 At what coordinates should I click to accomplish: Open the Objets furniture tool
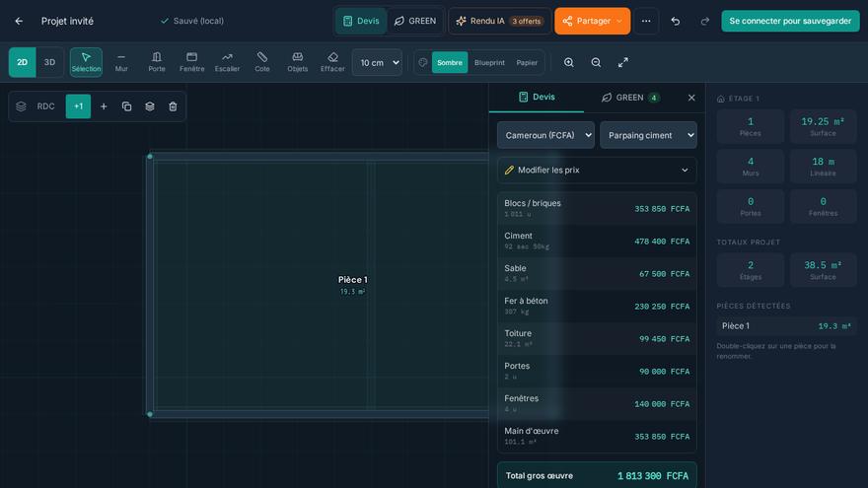click(297, 62)
